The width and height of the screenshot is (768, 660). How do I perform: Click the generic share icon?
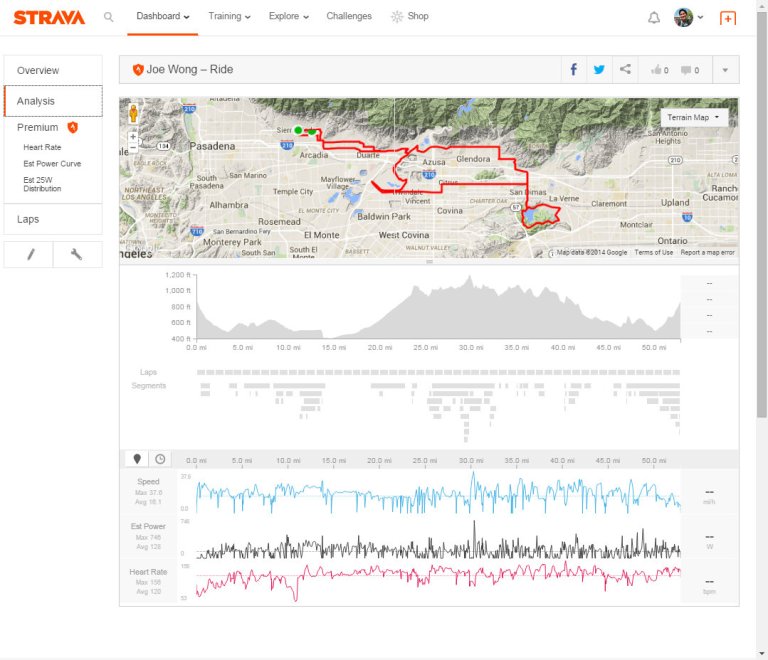pos(625,70)
